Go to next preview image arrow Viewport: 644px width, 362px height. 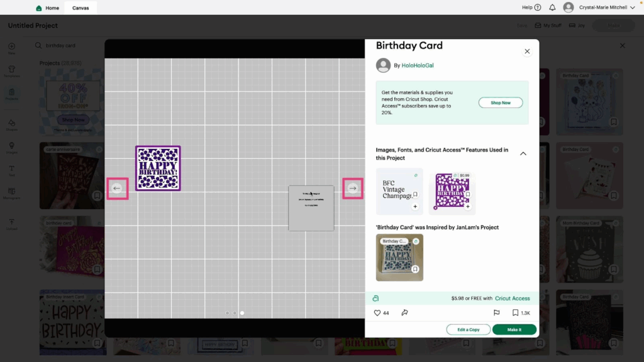coord(353,189)
